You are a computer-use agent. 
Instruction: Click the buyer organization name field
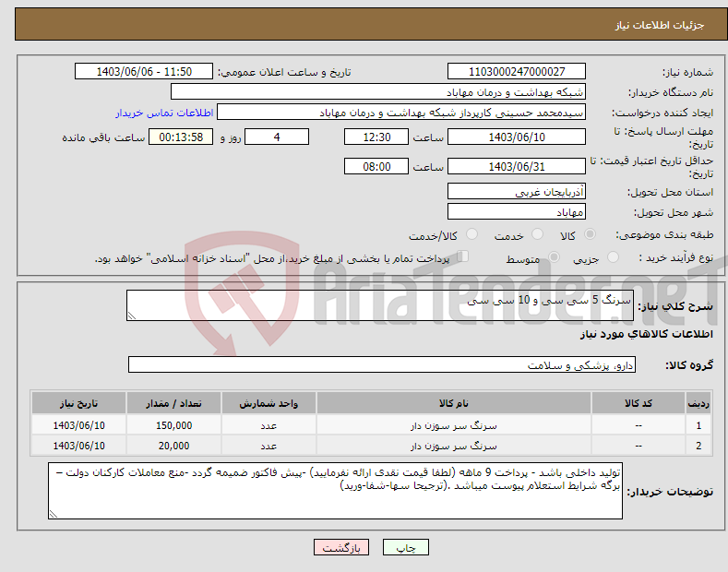(378, 92)
